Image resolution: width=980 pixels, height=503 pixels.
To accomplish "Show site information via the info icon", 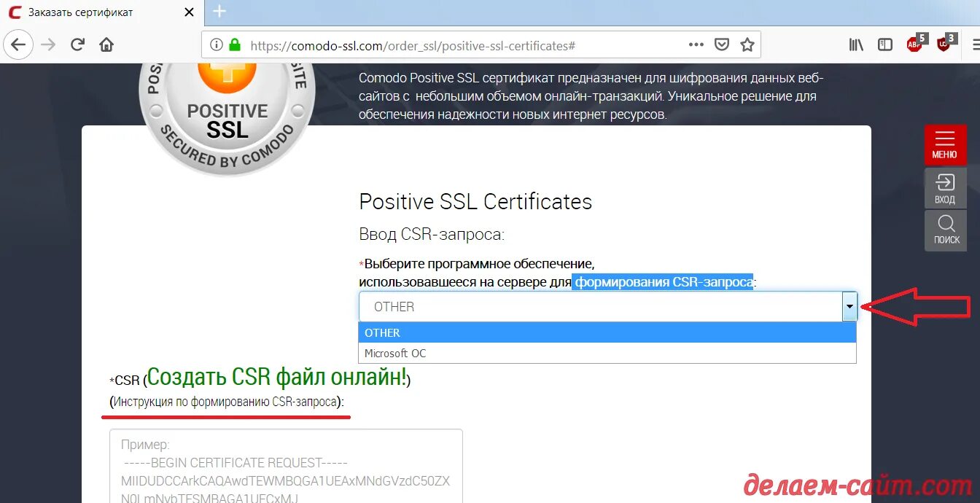I will pos(216,45).
